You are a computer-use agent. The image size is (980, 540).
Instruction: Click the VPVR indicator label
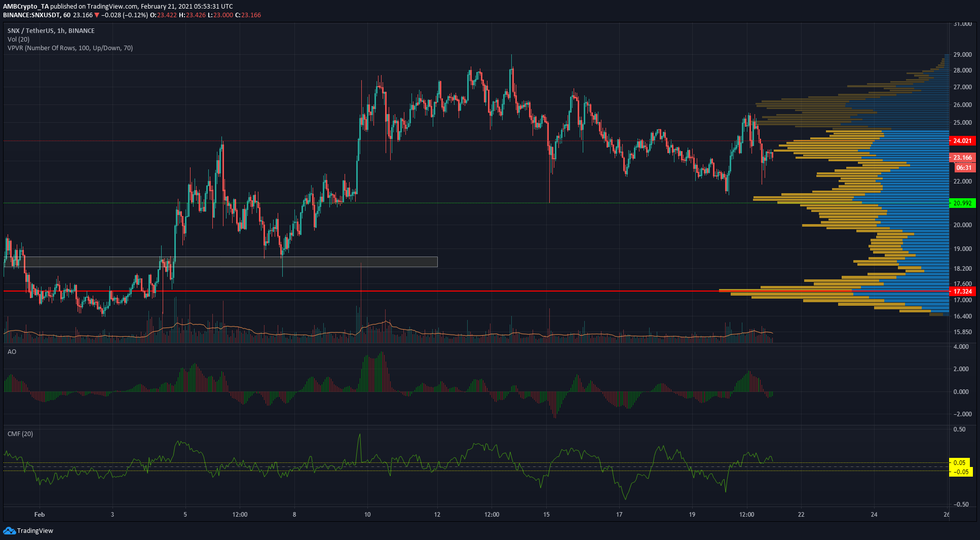pyautogui.click(x=70, y=48)
